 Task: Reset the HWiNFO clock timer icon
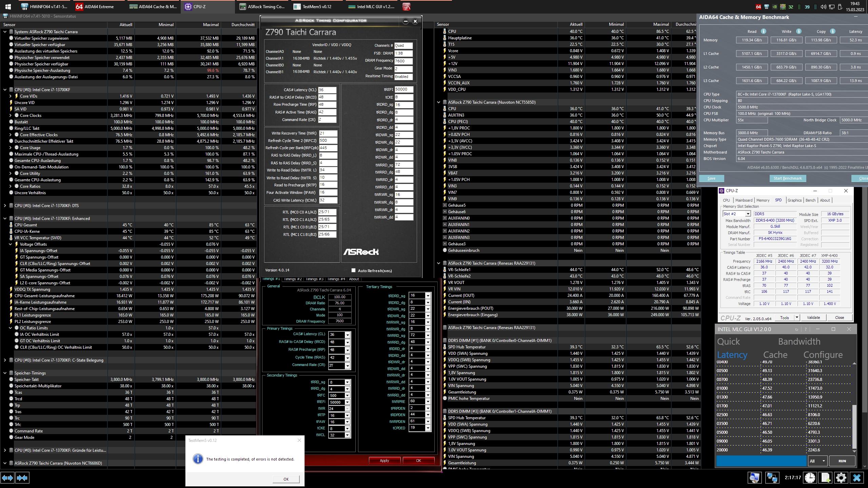pos(810,478)
